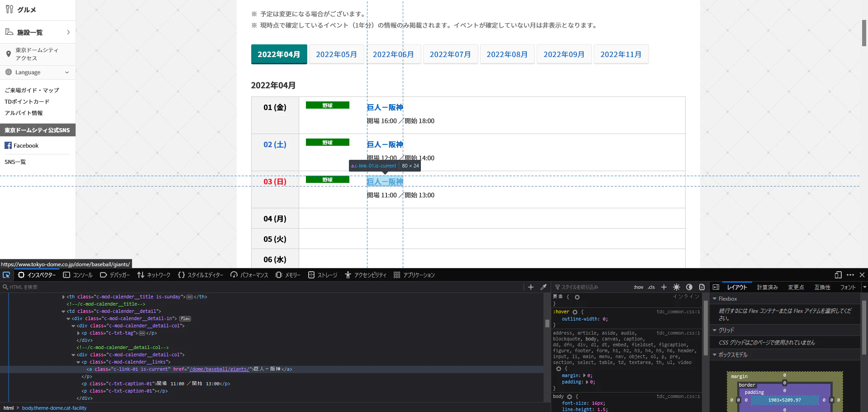Collapse the Flexbox layout section

pyautogui.click(x=715, y=299)
